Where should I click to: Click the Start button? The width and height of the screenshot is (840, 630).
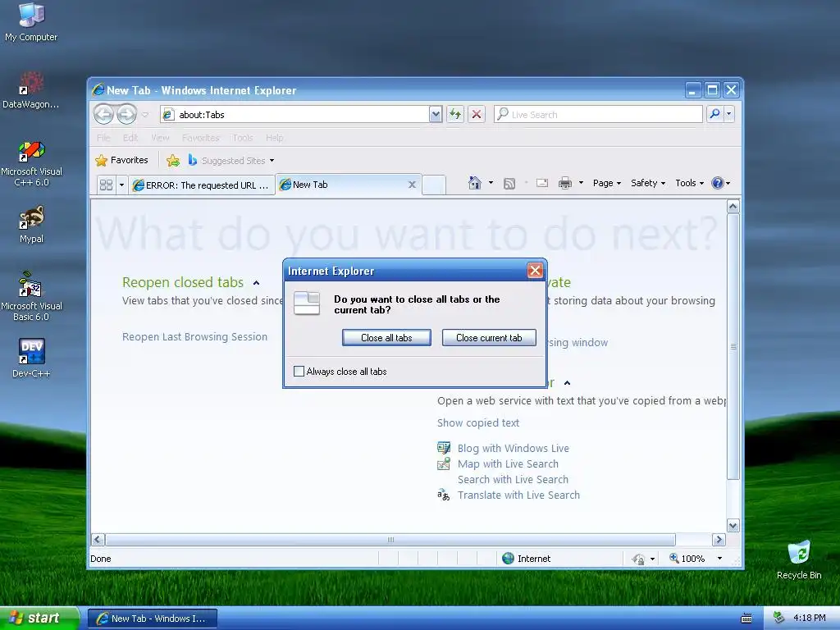(x=39, y=619)
